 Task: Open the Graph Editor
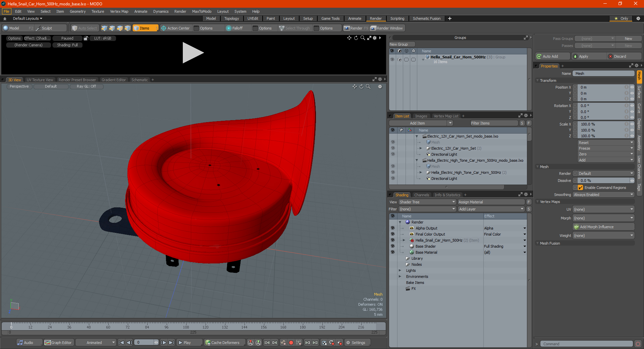58,343
